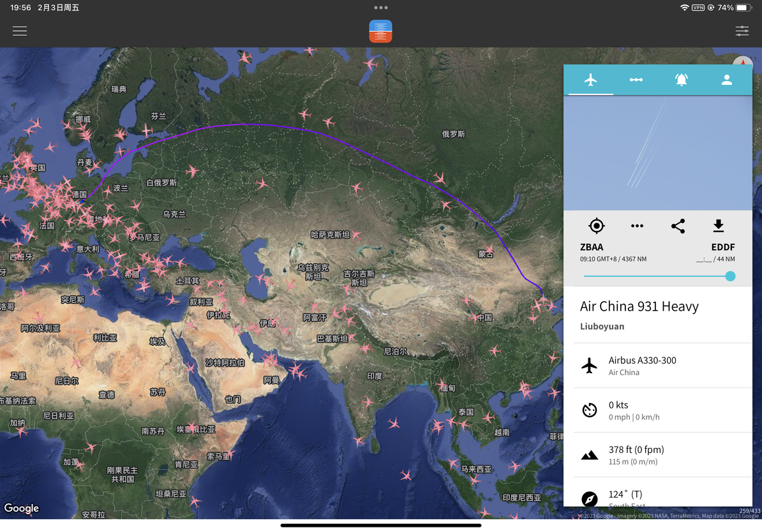Viewport: 762px width, 532px height.
Task: Tap the compass north indicator on map
Action: point(743,62)
